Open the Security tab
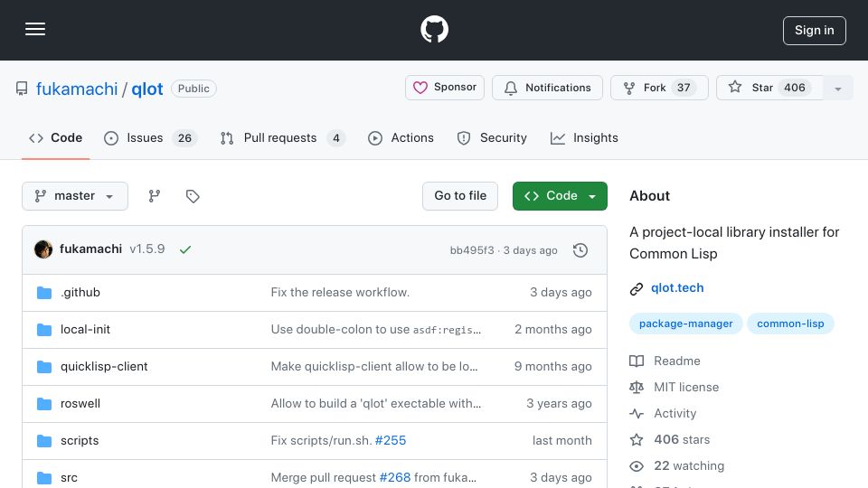 tap(492, 137)
